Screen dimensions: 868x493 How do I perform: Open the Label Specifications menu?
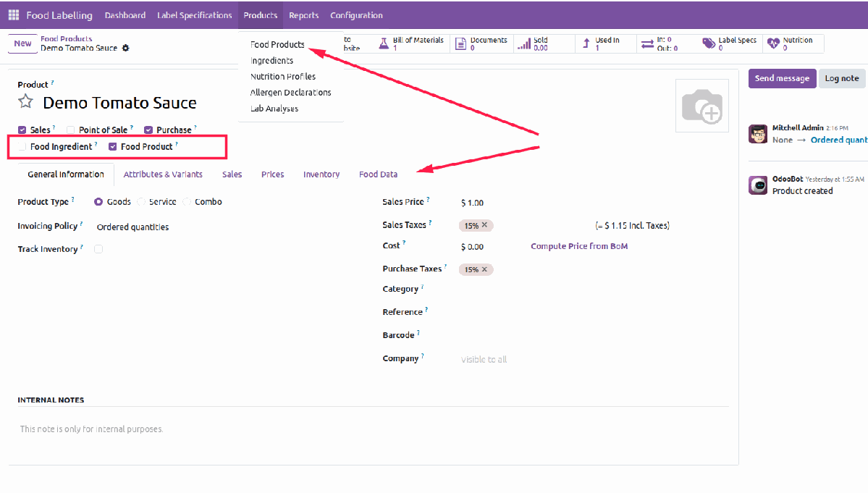pyautogui.click(x=194, y=15)
